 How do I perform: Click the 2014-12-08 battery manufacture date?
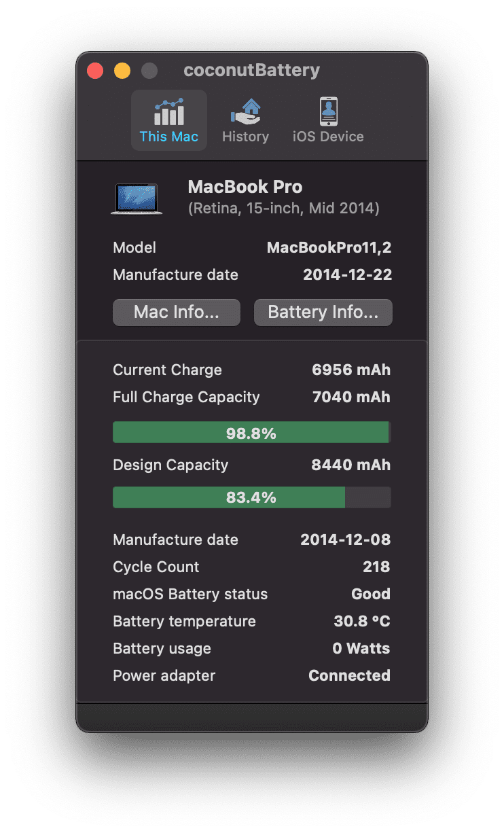click(346, 540)
